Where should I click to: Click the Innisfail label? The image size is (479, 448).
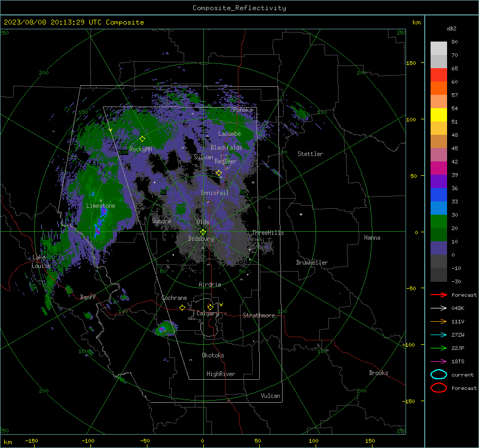(214, 193)
